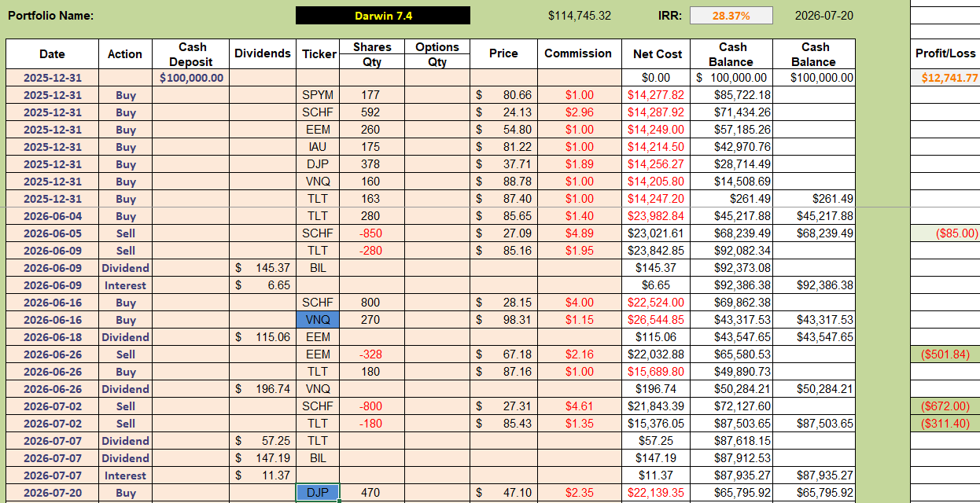The height and width of the screenshot is (503, 980).
Task: Select the highlighted VNQ ticker cell
Action: point(318,320)
